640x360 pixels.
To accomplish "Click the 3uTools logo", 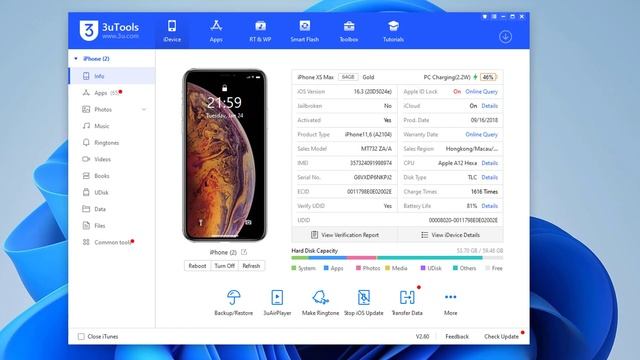I will point(109,30).
